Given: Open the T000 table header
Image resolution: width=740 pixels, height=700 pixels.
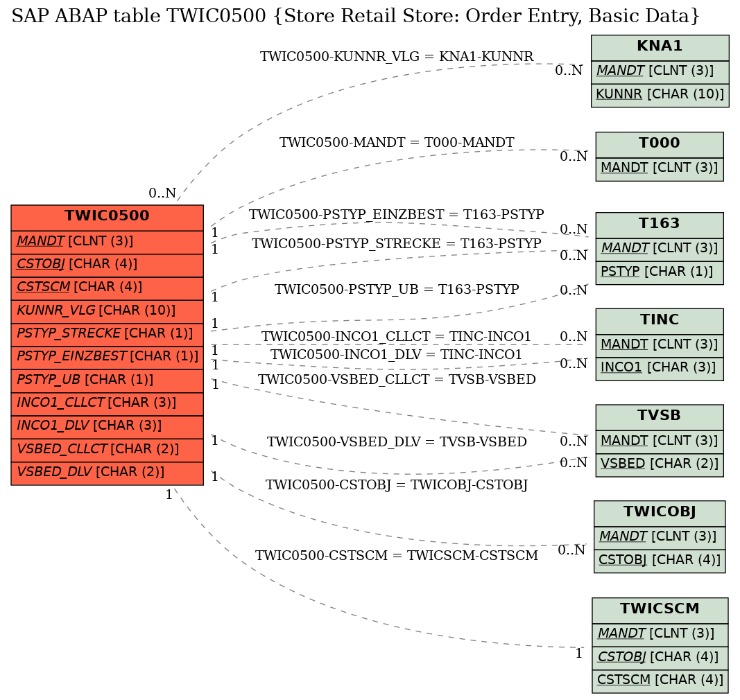Looking at the screenshot, I should 660,144.
